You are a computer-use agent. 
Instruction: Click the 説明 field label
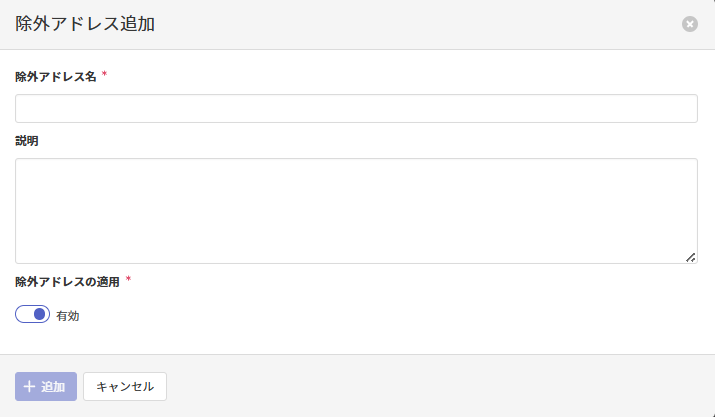[27, 141]
